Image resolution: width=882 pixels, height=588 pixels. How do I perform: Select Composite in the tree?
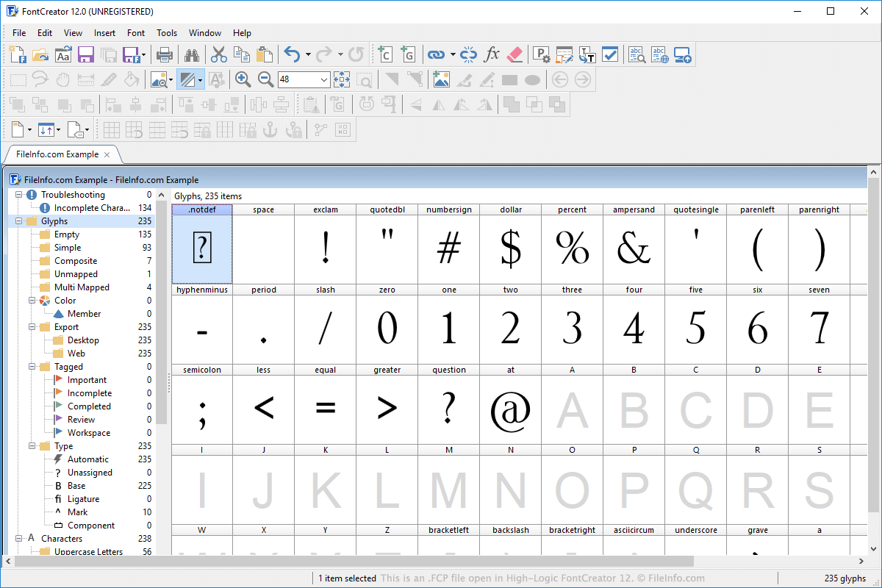click(76, 261)
